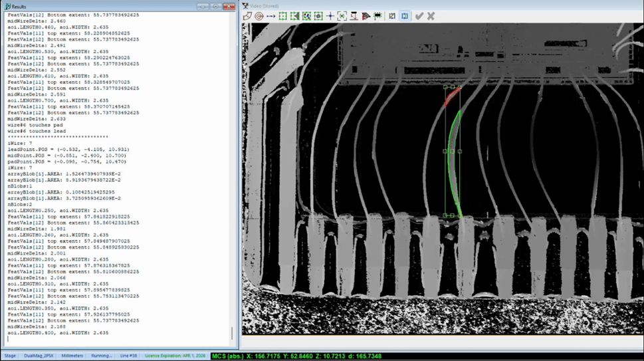Toggle the highlighted blue rectangle overlay button
The image size is (644, 361).
pyautogui.click(x=404, y=16)
